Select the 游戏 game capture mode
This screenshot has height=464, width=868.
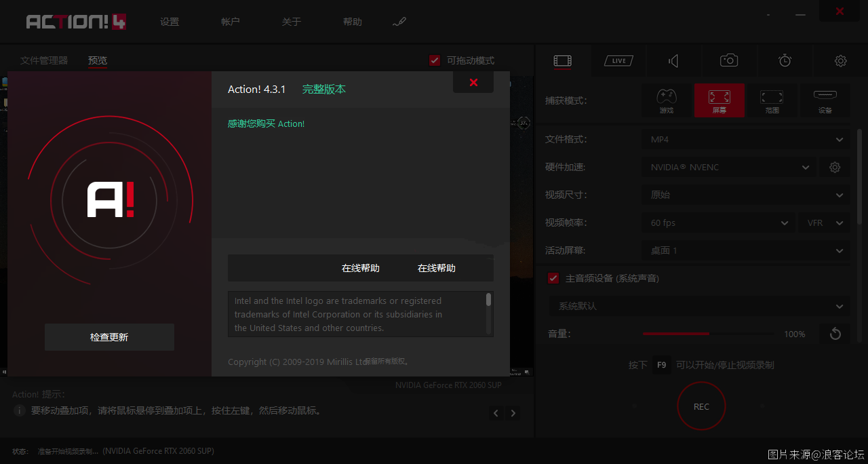[x=667, y=100]
